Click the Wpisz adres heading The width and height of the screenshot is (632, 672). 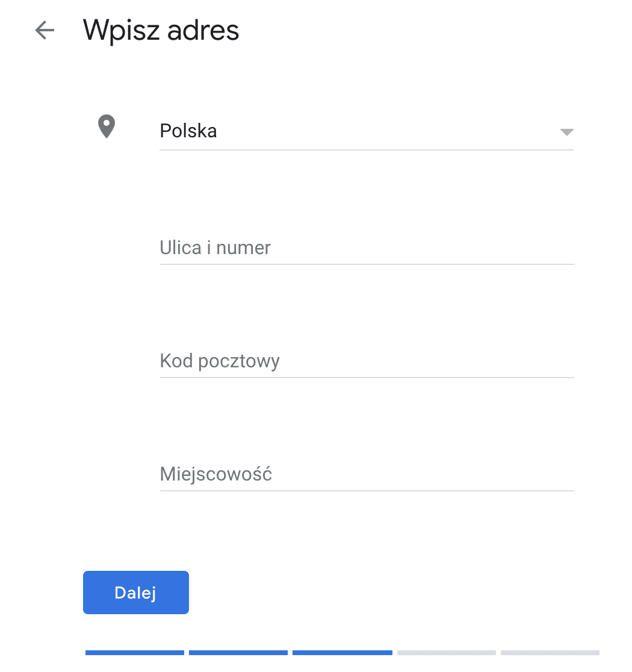(161, 30)
